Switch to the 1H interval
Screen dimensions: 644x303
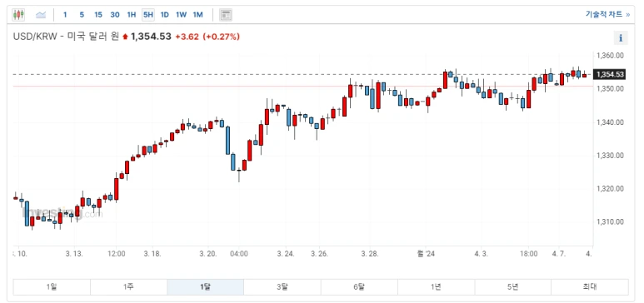click(x=132, y=15)
